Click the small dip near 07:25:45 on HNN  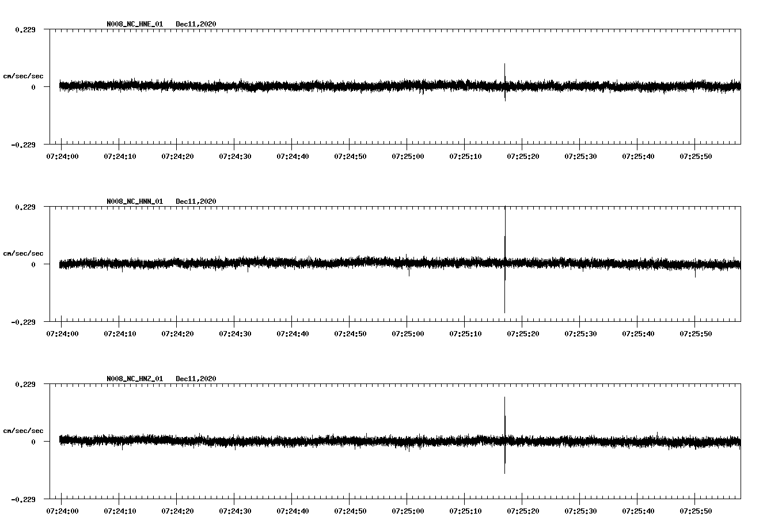695,273
